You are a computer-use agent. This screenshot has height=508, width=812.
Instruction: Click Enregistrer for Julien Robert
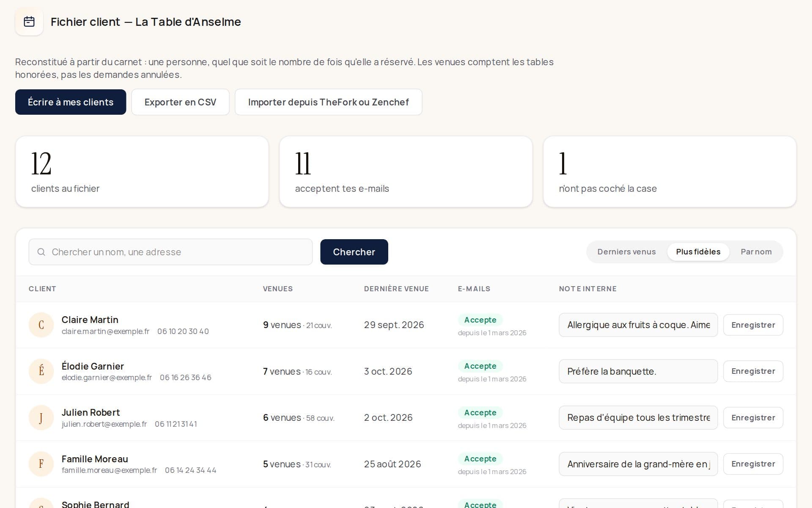coord(753,417)
